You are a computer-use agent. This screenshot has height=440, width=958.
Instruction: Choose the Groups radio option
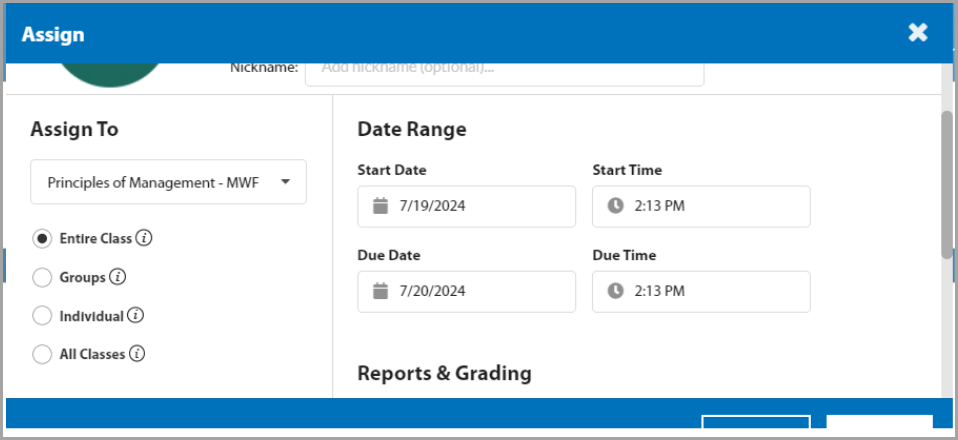point(42,277)
